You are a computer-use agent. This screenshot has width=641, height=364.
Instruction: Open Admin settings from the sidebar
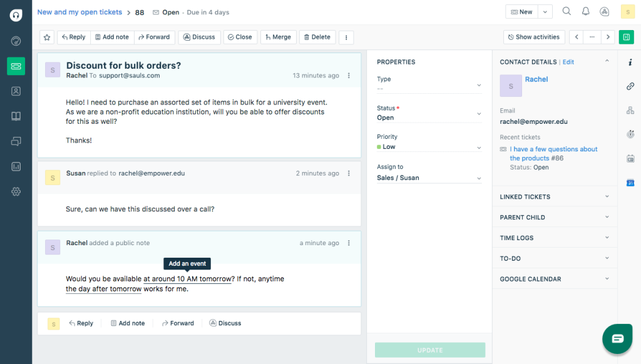pyautogui.click(x=16, y=191)
